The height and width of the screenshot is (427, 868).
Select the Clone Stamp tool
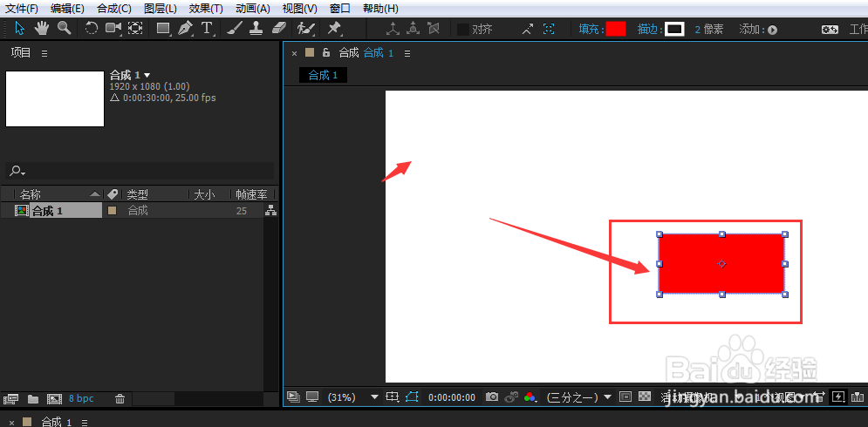coord(256,28)
